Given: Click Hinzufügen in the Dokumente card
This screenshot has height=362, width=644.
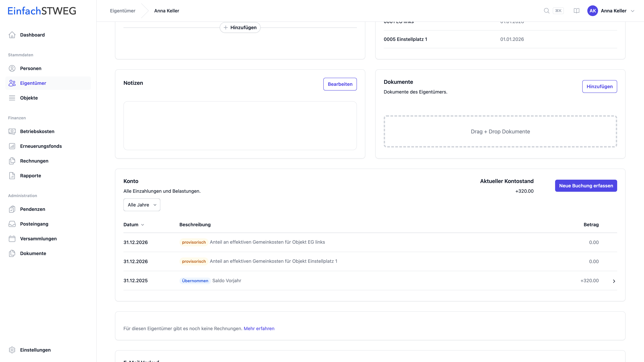Looking at the screenshot, I should click(x=600, y=86).
